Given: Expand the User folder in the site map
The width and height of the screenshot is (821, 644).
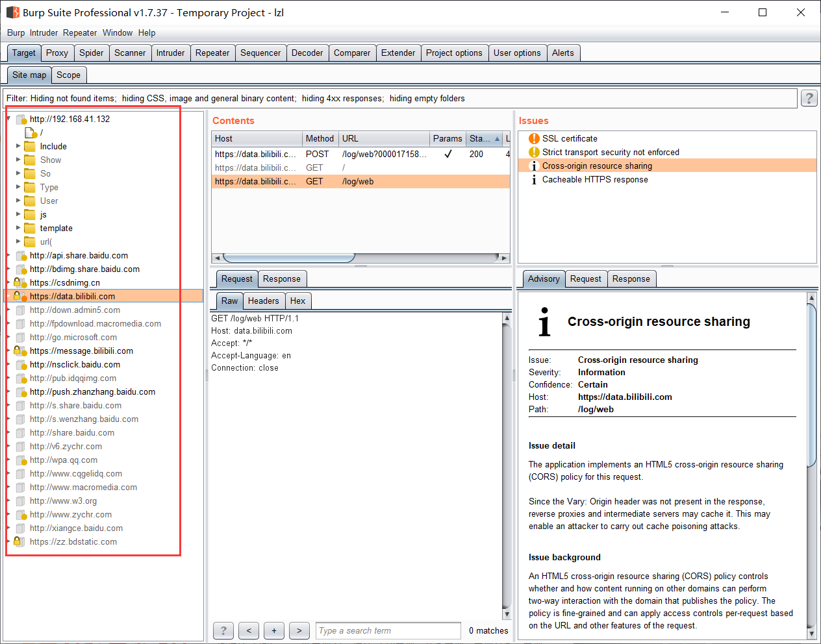Looking at the screenshot, I should pos(19,201).
